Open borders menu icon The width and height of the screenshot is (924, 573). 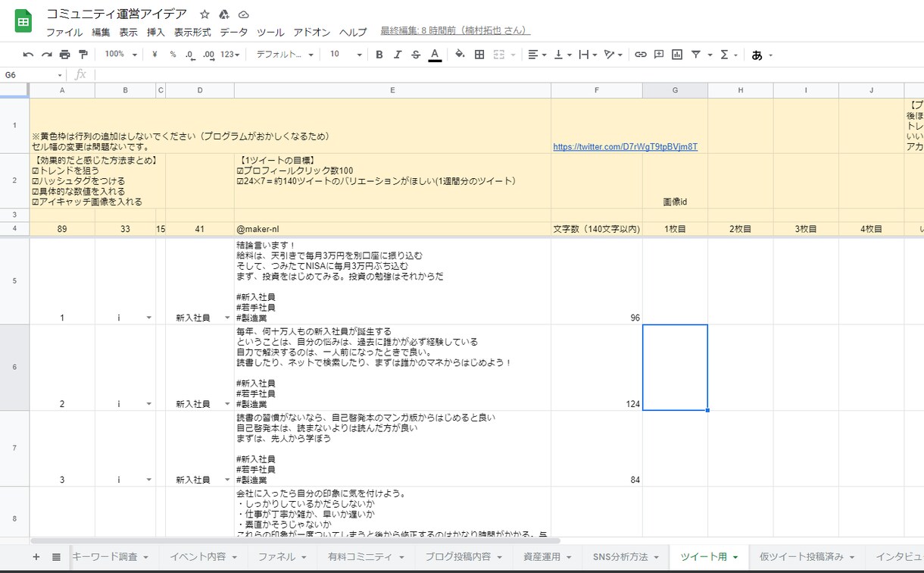click(479, 55)
